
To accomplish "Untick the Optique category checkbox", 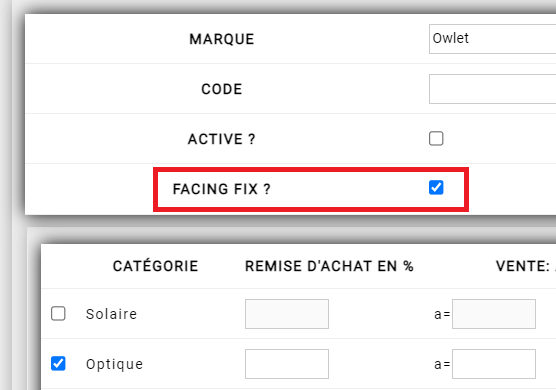I will [x=58, y=363].
